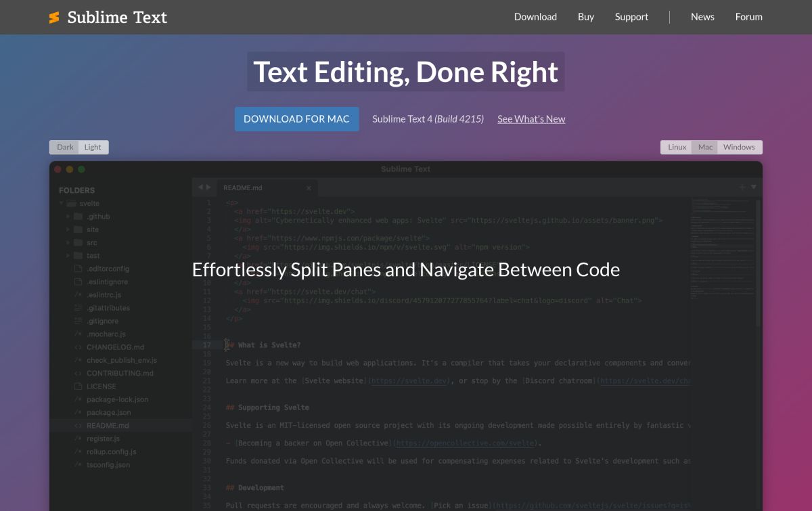Image resolution: width=812 pixels, height=511 pixels.
Task: Click the README.md sidebar file icon
Action: pyautogui.click(x=78, y=426)
